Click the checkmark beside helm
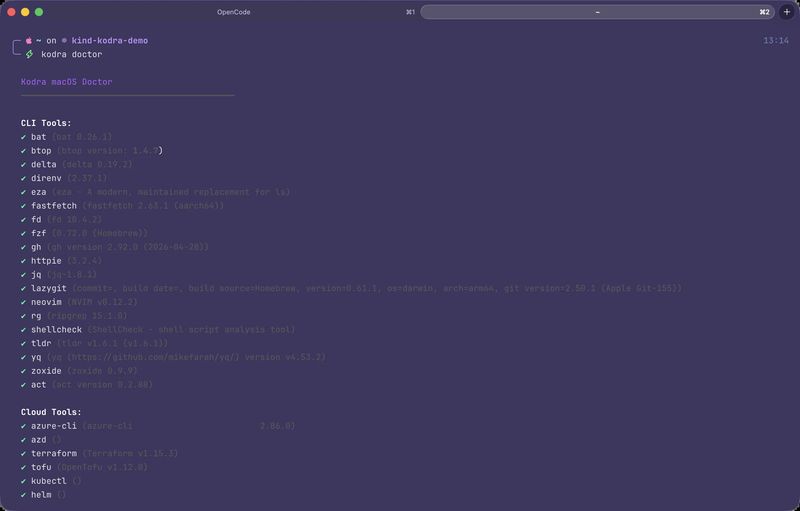Image resolution: width=800 pixels, height=511 pixels. [x=23, y=495]
